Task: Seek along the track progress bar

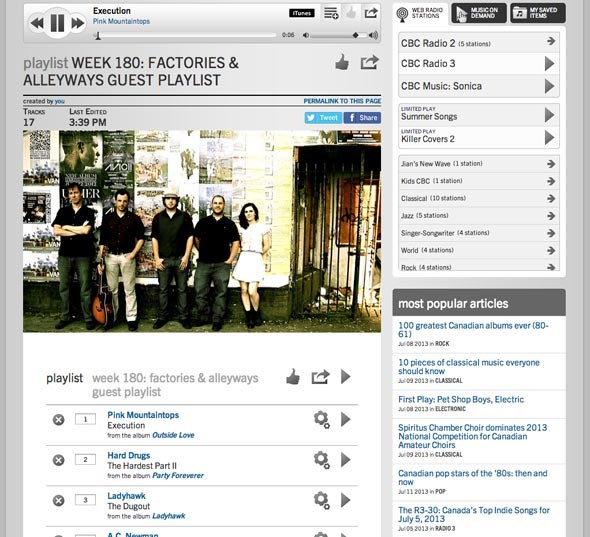Action: (186, 35)
